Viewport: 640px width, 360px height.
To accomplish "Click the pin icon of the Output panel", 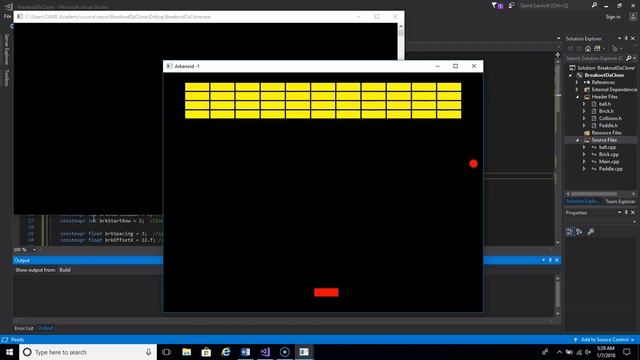I will click(550, 260).
